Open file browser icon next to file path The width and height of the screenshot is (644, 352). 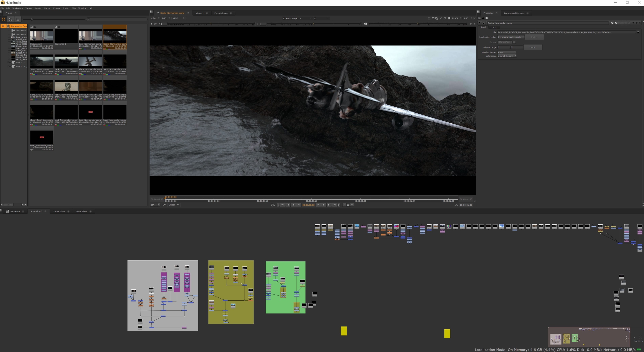(x=638, y=32)
